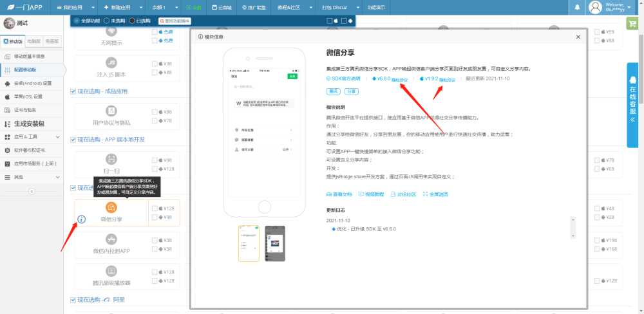Click the info icon on 微信分享 card
644x314 pixels.
click(x=81, y=219)
